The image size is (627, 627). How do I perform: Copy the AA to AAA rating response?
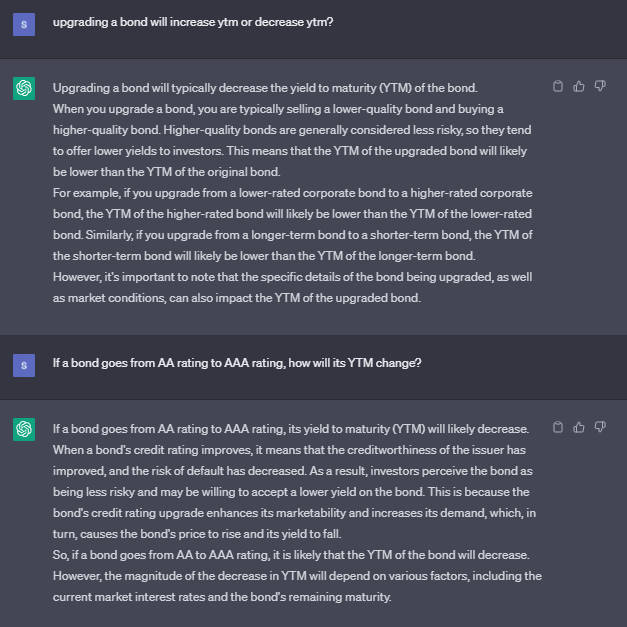[x=558, y=427]
